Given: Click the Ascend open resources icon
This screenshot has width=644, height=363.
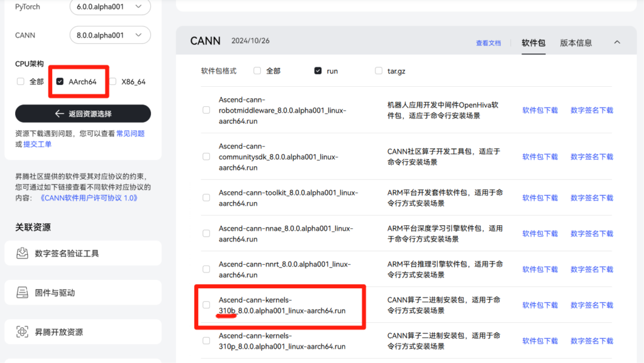Looking at the screenshot, I should tap(23, 332).
